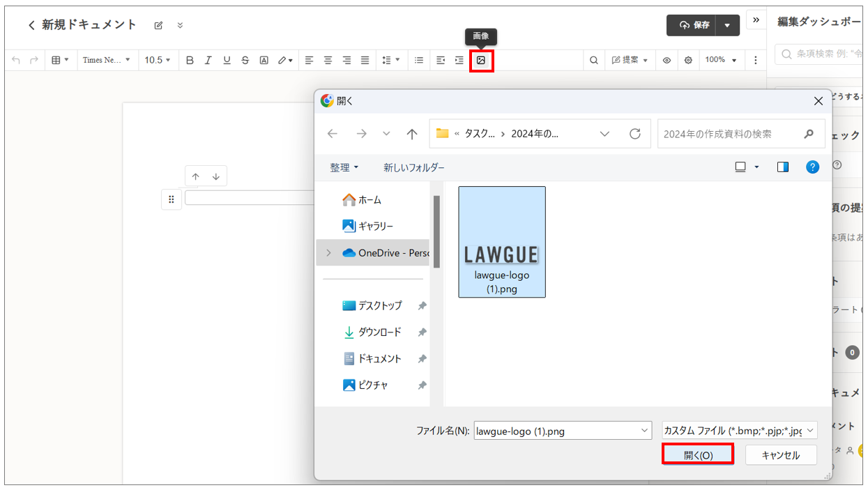This screenshot has height=490, width=868.
Task: Select ダウンロード in the navigation pane
Action: [379, 332]
